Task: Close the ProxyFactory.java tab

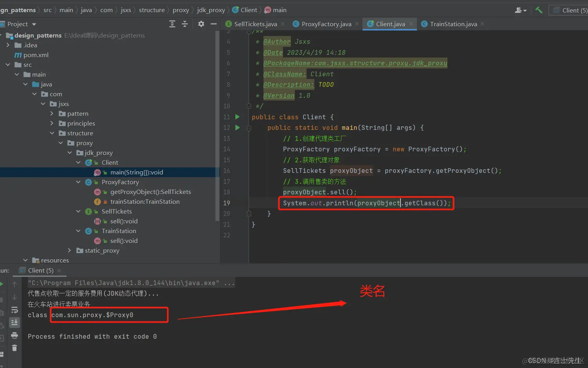Action: tap(357, 24)
